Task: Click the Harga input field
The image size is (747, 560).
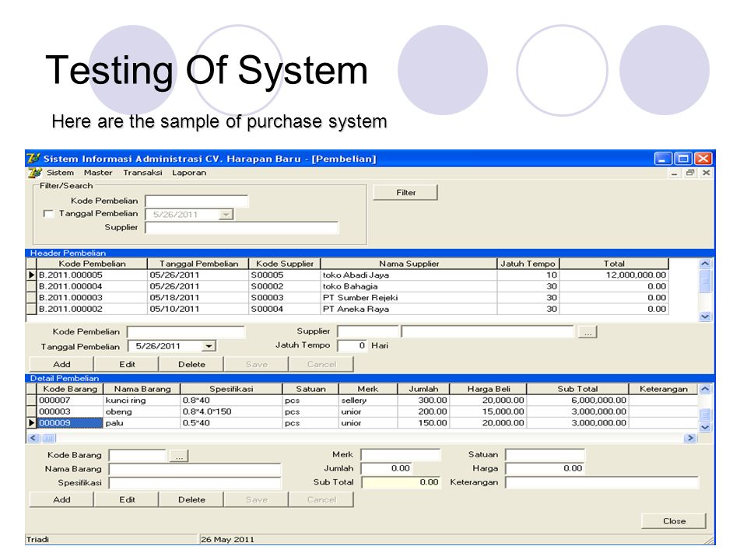Action: click(x=545, y=468)
